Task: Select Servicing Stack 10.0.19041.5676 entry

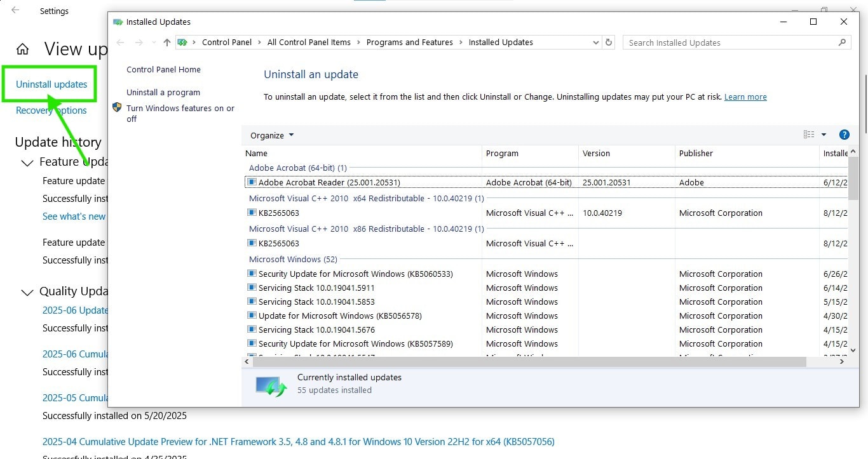Action: [316, 330]
